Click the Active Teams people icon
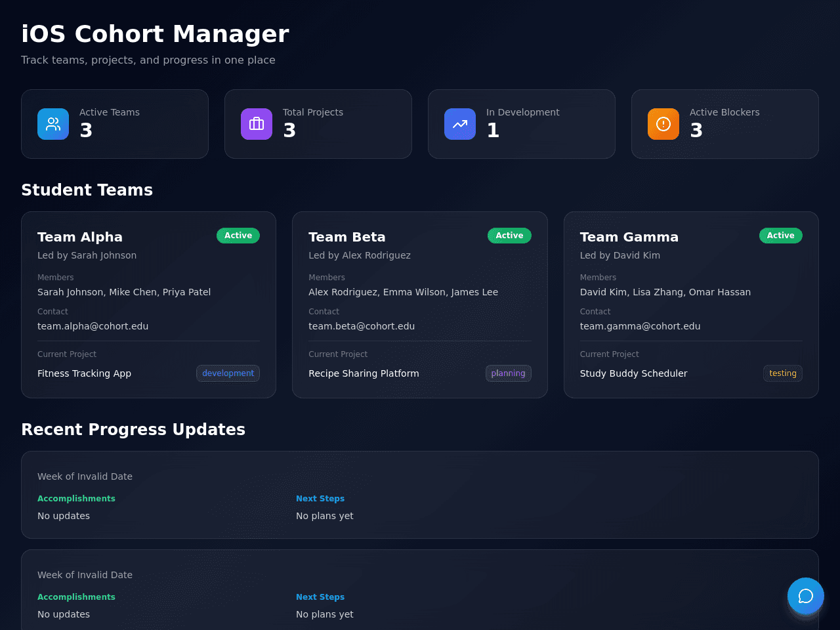The width and height of the screenshot is (840, 630). (53, 124)
